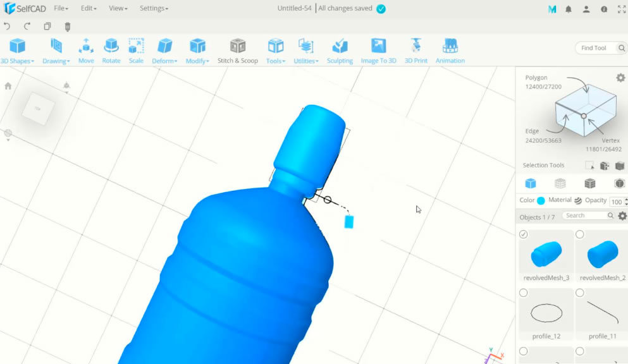
Task: Click the M tutorials icon
Action: (552, 9)
